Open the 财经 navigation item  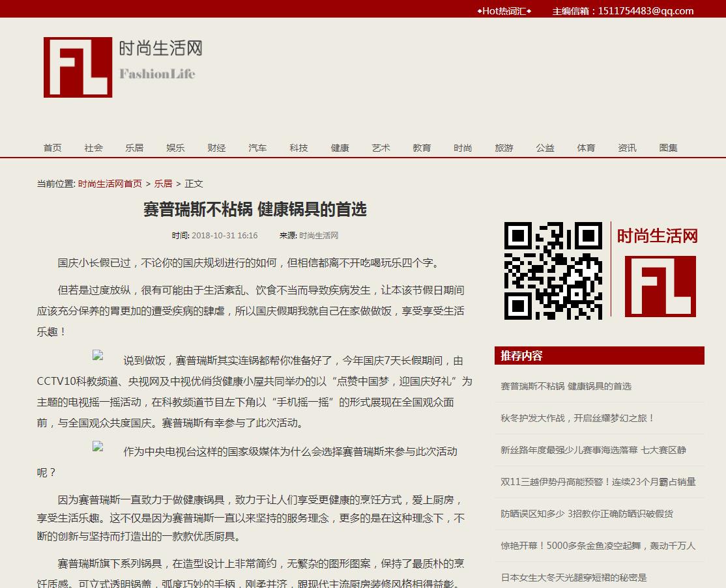[216, 148]
